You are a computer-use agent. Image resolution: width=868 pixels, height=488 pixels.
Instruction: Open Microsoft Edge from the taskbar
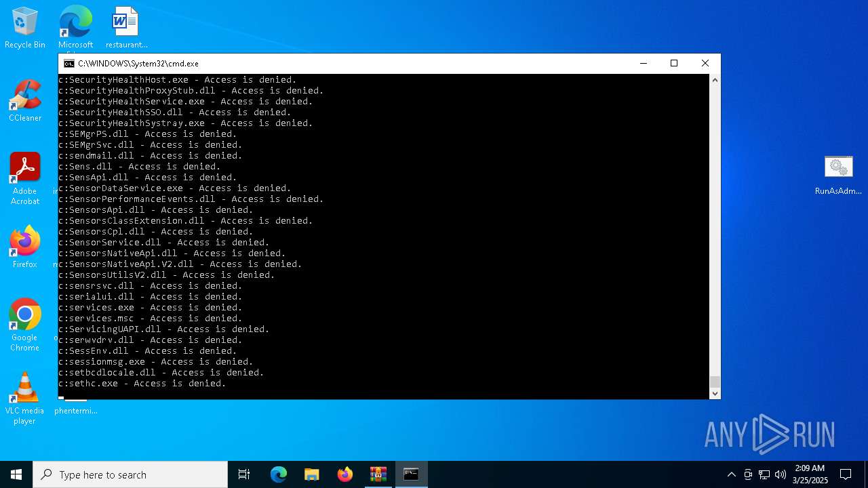pos(279,474)
